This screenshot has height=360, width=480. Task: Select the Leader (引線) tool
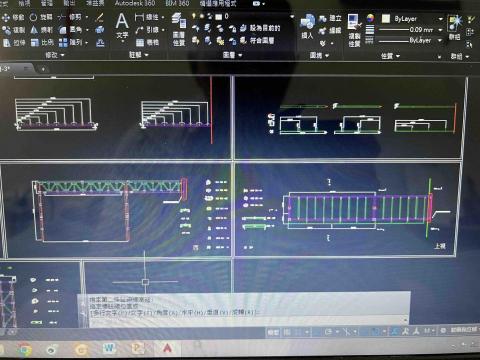tap(147, 30)
